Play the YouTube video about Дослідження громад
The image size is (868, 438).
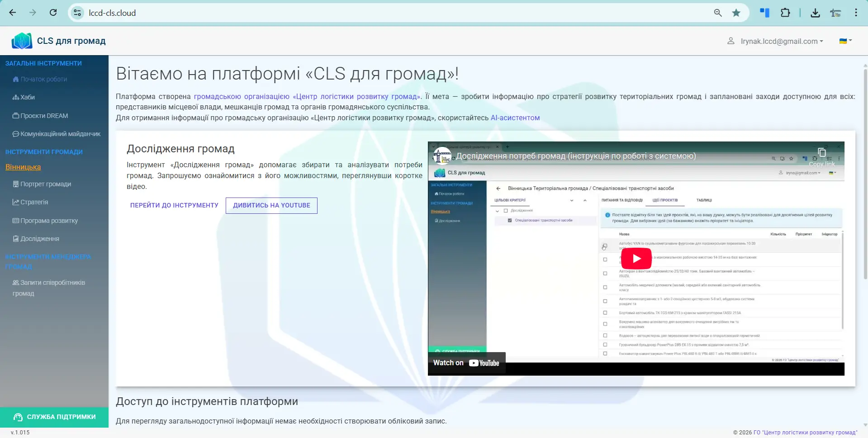(x=636, y=259)
